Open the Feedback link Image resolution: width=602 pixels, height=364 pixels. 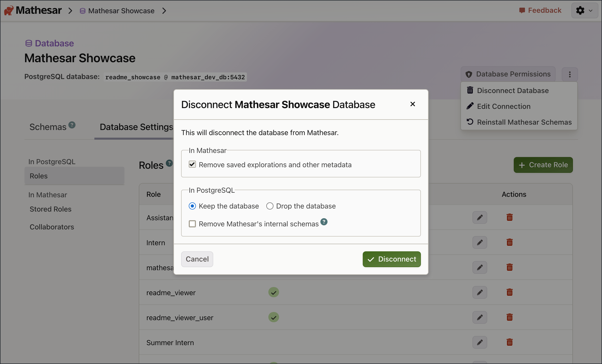click(540, 10)
